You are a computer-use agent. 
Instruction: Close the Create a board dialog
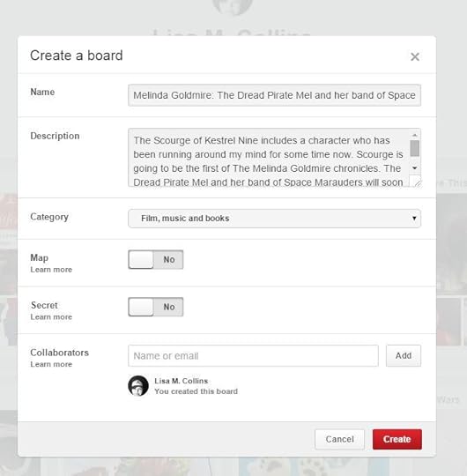(415, 56)
